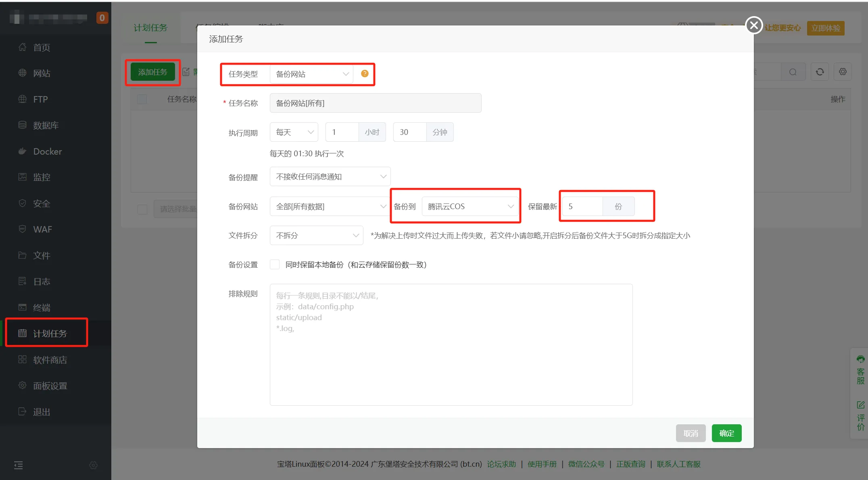Viewport: 868px width, 480px height.
Task: Click the 每天的 01:30 执行一次 schedule text
Action: 307,154
